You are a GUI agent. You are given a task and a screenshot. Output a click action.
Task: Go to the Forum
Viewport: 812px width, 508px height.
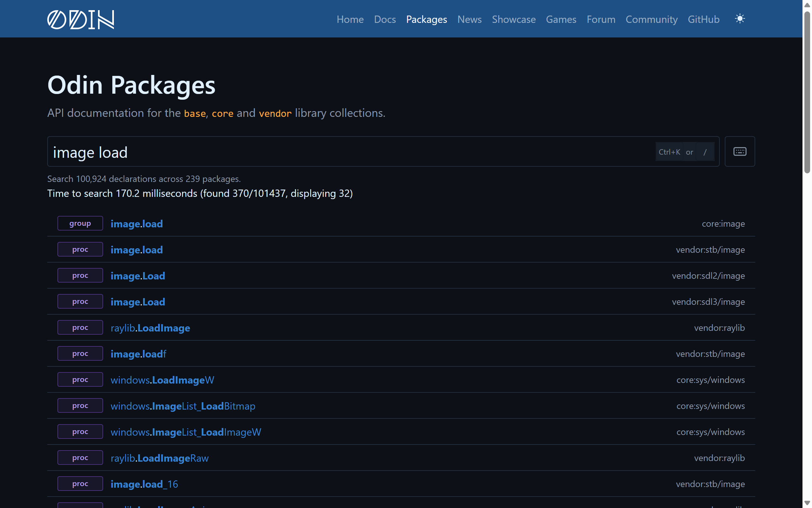click(x=601, y=19)
